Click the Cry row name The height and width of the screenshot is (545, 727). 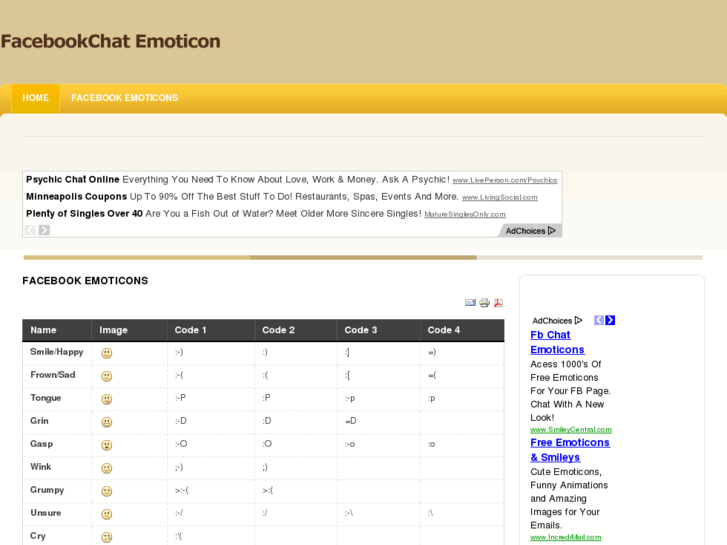tap(38, 536)
